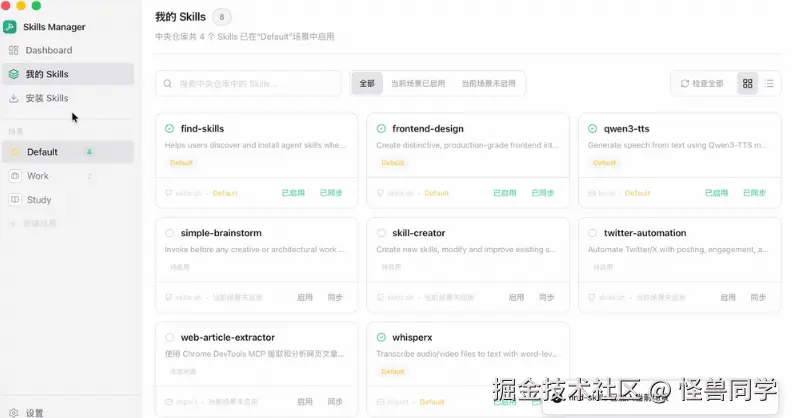Screen dimensions: 792x418
Task: Click the twitter-automation source icon
Action: pos(592,297)
